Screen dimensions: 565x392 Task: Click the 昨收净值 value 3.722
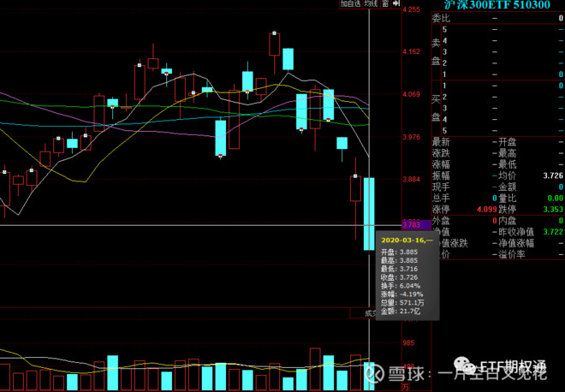(553, 232)
